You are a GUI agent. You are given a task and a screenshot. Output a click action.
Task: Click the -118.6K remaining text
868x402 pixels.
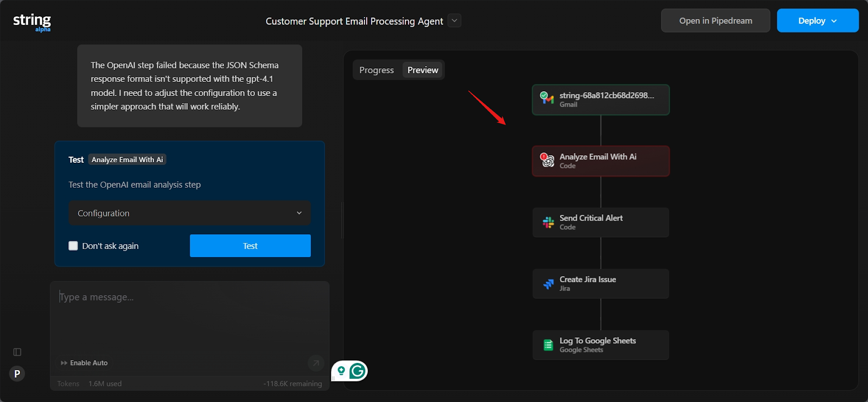(x=292, y=384)
